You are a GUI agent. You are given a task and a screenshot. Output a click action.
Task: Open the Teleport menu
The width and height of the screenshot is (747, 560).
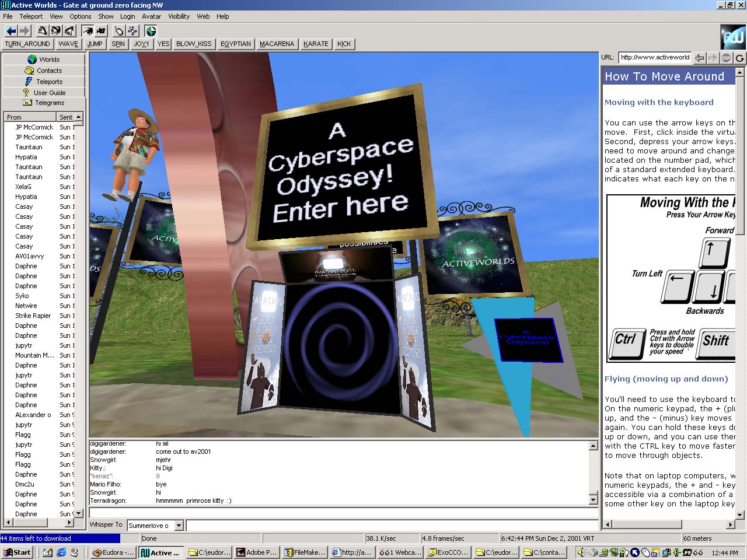[31, 16]
